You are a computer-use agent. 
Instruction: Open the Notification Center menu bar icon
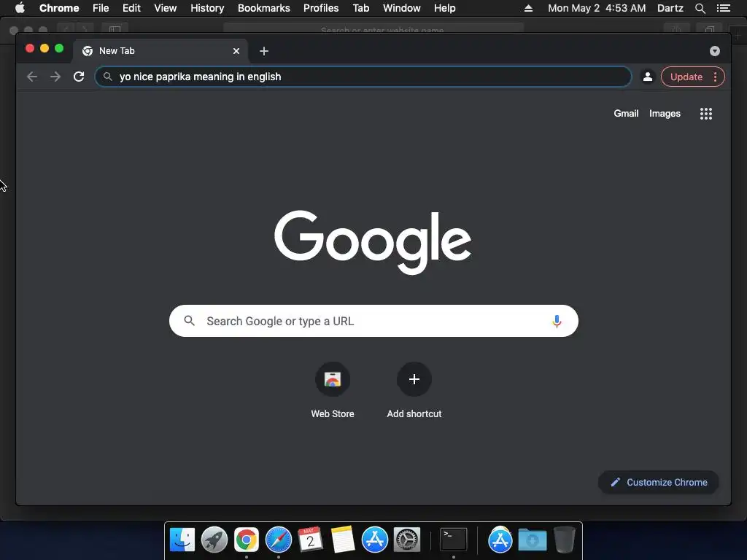pos(723,8)
